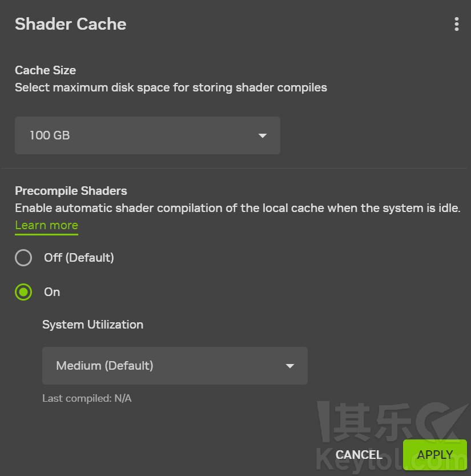Viewport: 471px width, 476px height.
Task: Click the Cache Size heading
Action: tap(45, 70)
